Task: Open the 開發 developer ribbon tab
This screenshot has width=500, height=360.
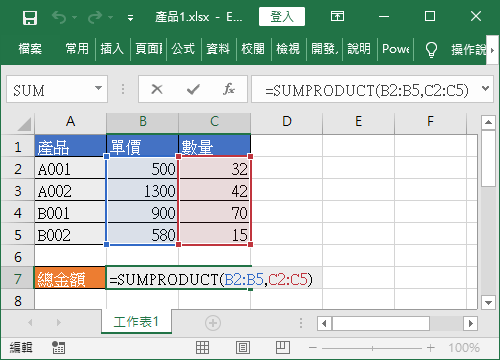Action: (324, 49)
